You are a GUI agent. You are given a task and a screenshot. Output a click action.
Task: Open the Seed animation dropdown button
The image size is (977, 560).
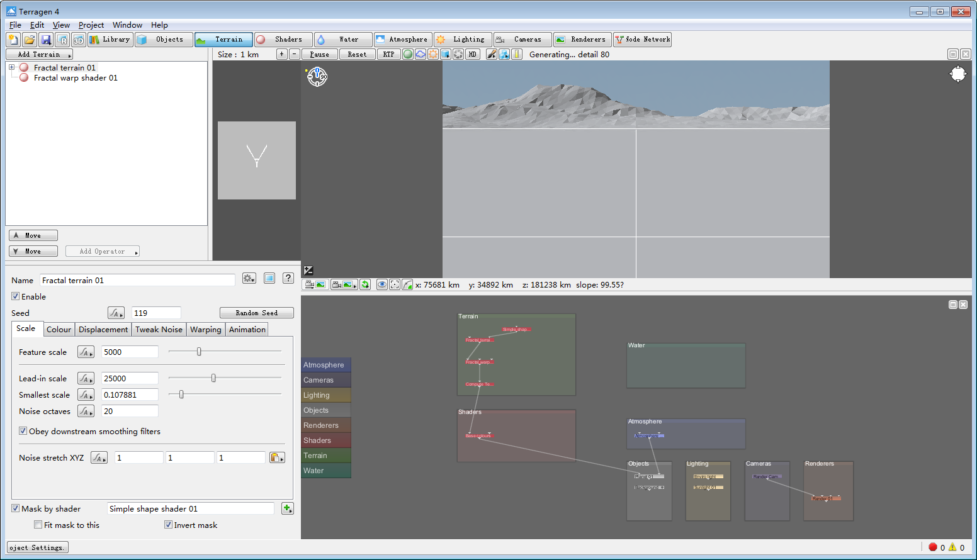pyautogui.click(x=116, y=313)
